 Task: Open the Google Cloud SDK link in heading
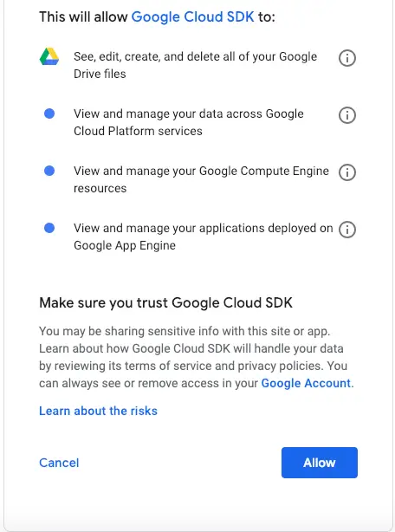192,16
